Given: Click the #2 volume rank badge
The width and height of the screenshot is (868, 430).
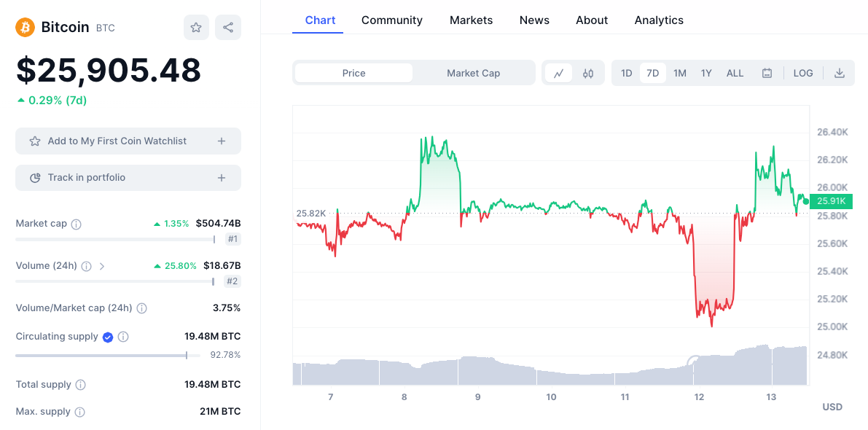Looking at the screenshot, I should point(232,281).
